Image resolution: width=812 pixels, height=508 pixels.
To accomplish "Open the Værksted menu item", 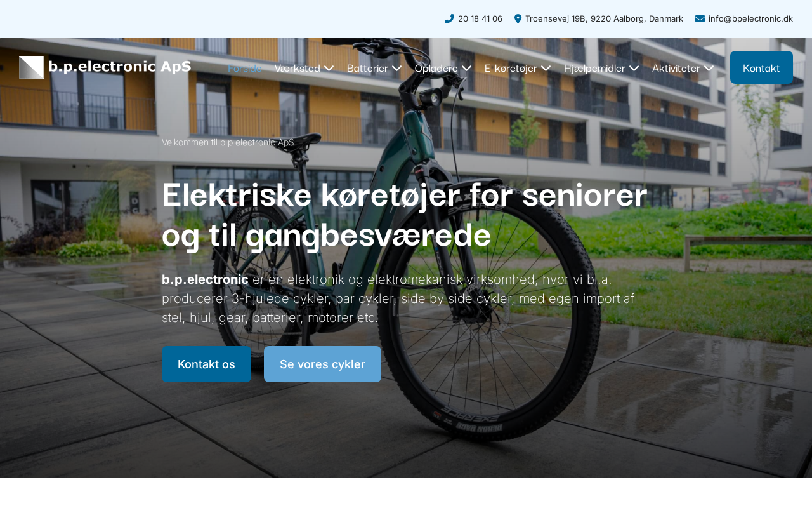I will point(297,68).
